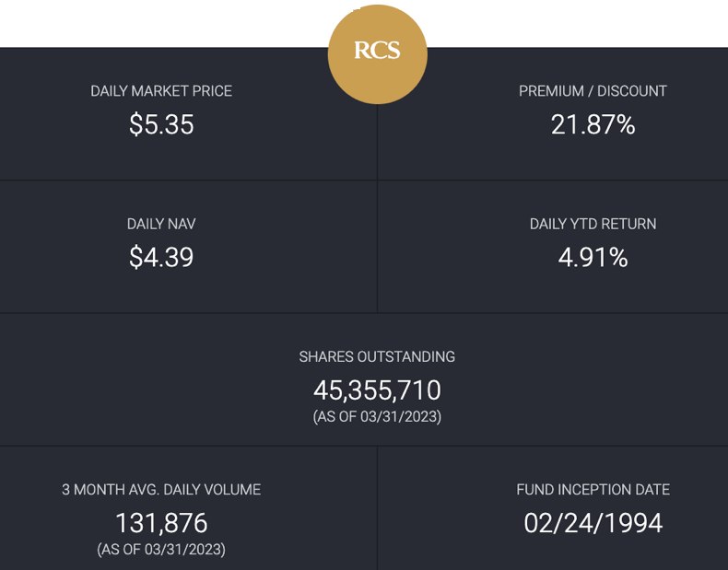Image resolution: width=728 pixels, height=570 pixels.
Task: Click the $4.39 NAV value
Action: 161,257
